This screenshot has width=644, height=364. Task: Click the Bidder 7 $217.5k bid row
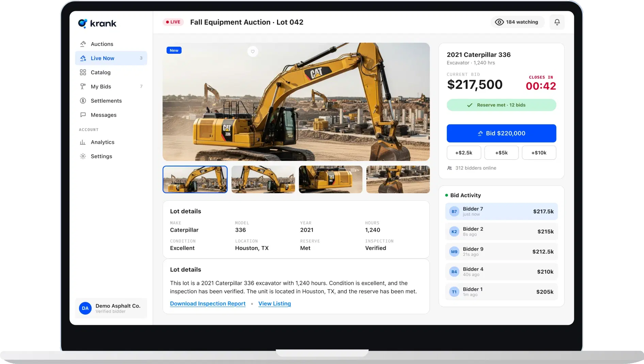tap(501, 212)
